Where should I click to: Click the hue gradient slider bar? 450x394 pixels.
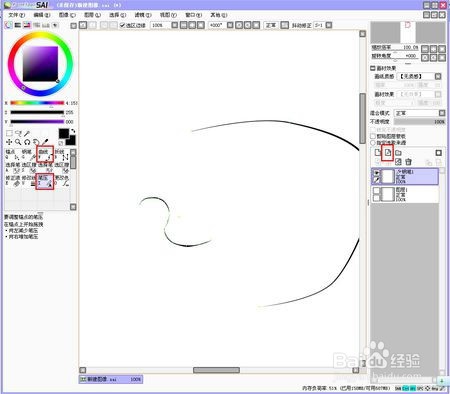(x=37, y=103)
